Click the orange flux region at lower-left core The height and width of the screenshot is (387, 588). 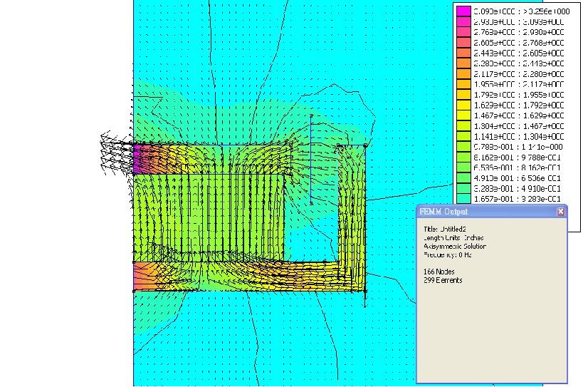tap(142, 276)
